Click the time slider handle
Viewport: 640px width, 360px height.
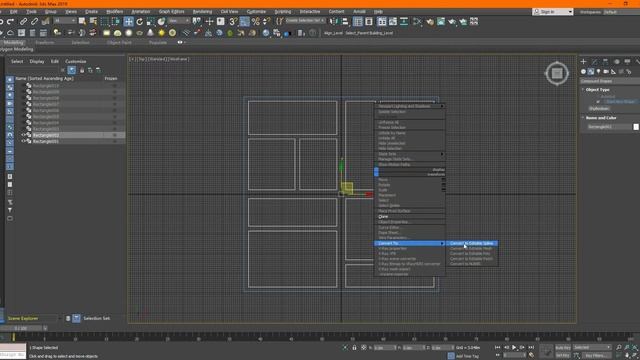(22, 328)
